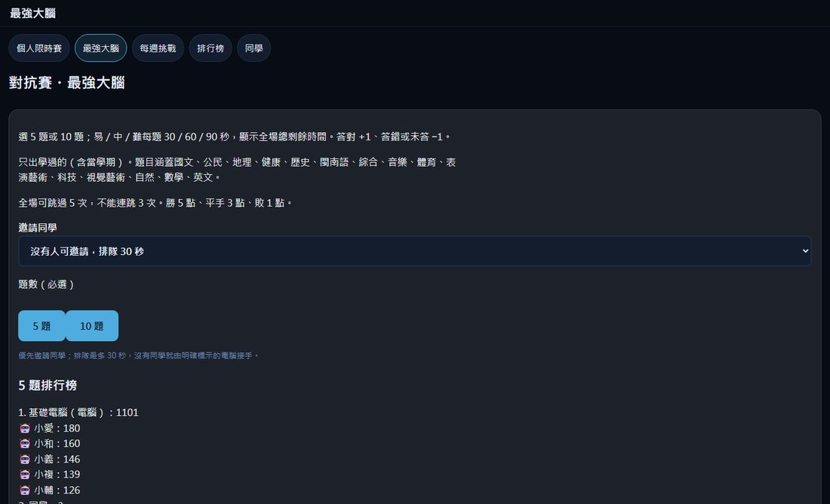Click the 邀請同學 field label
Screen dimensions: 830x504
coord(38,228)
